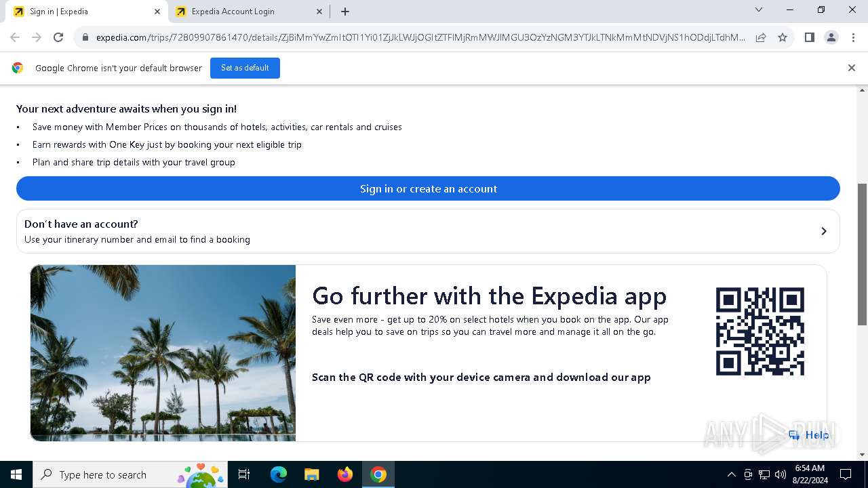Click the expedia.com address bar
Image resolution: width=868 pixels, height=488 pixels.
click(x=420, y=38)
